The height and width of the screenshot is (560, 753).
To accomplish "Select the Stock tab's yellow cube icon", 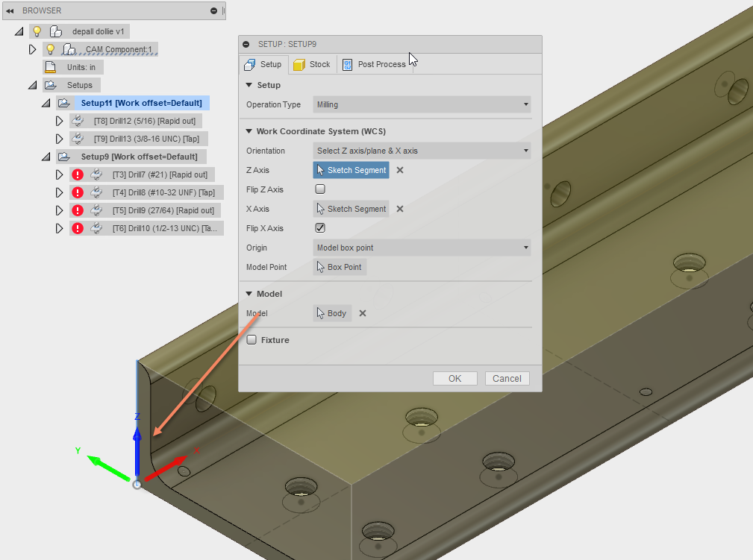I will 300,64.
